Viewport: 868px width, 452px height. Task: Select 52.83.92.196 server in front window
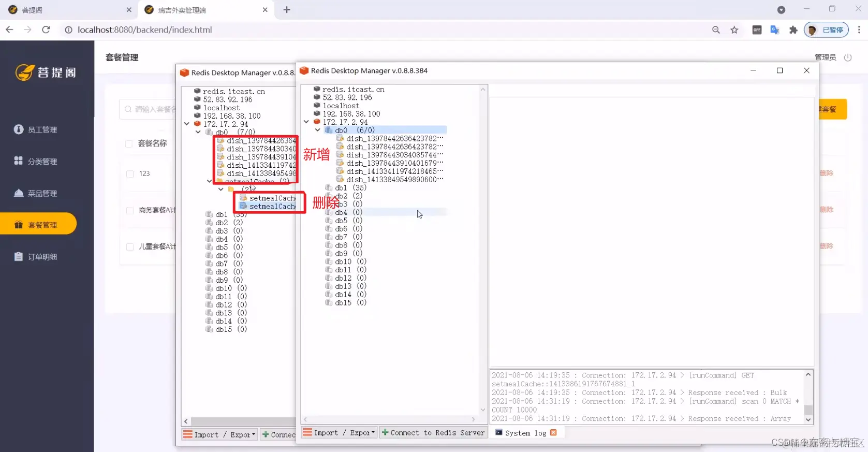[347, 97]
